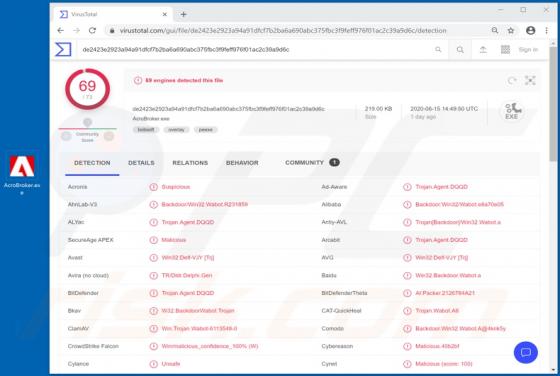The image size is (560, 376).
Task: Click the 69 detection score circle
Action: point(88,89)
